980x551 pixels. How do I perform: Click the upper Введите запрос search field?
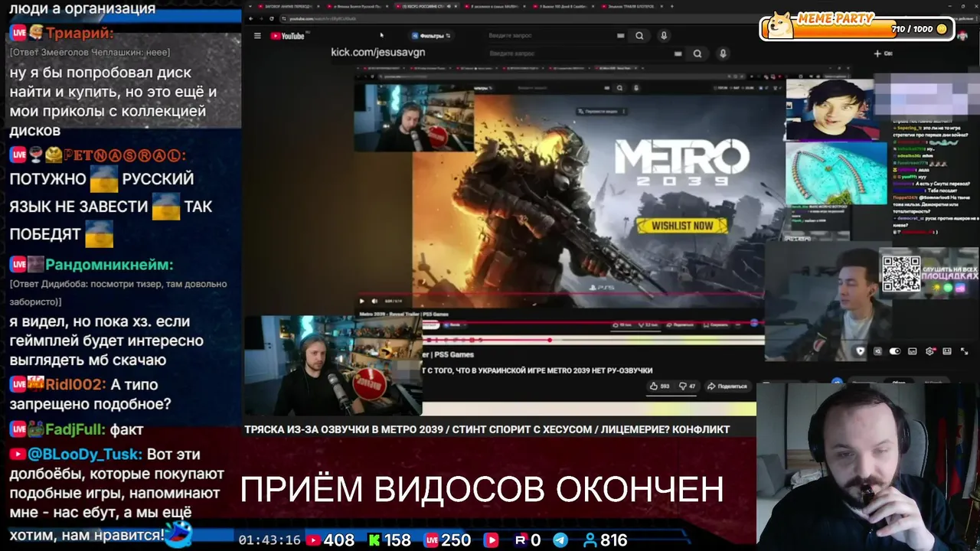551,36
